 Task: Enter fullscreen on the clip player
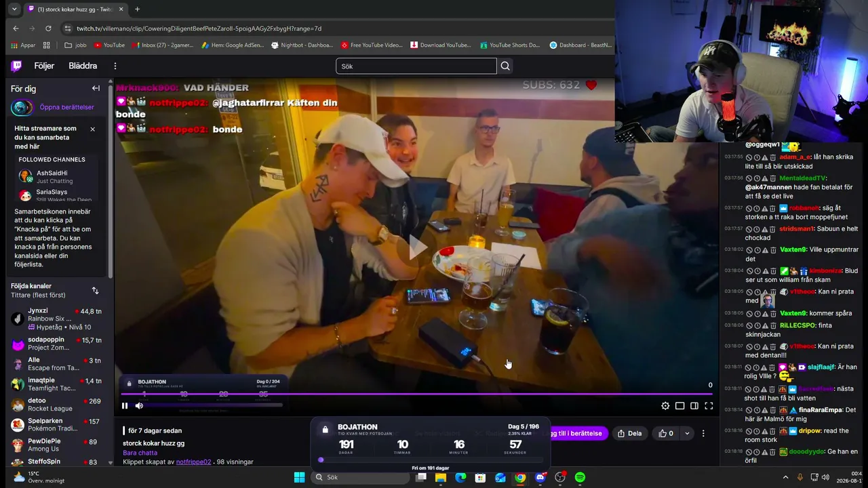click(x=709, y=406)
